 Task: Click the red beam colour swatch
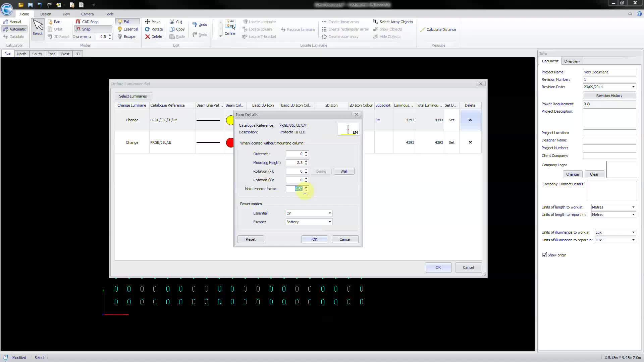pos(230,142)
